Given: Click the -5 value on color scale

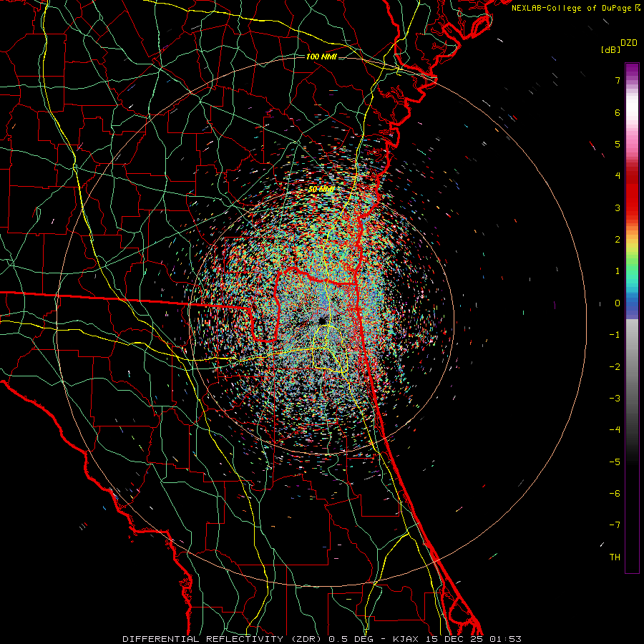Looking at the screenshot, I should 615,462.
